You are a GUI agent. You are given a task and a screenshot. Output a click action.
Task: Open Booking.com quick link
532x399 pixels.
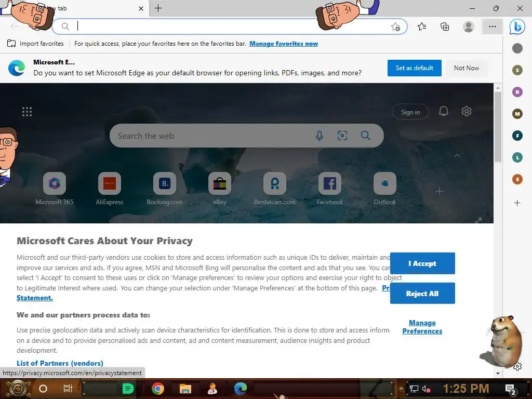pyautogui.click(x=165, y=189)
